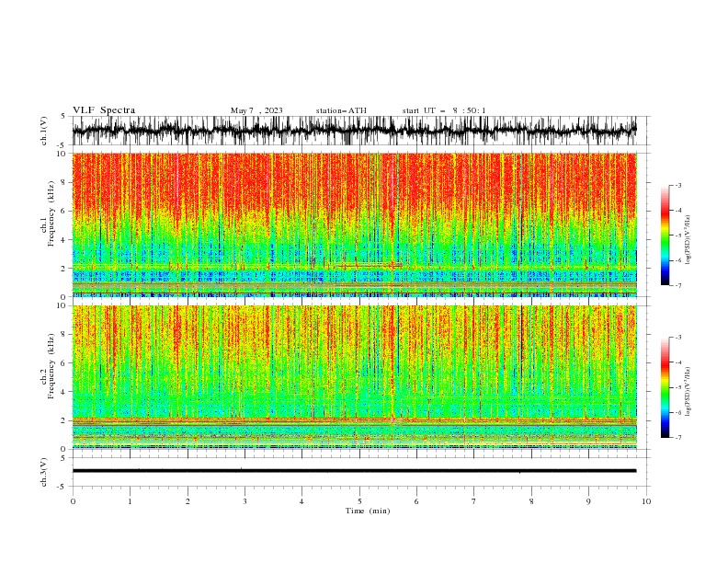This screenshot has height=563, width=728.
Task: Click the "-5" label on ch.2 colorbar
Action: click(x=677, y=387)
